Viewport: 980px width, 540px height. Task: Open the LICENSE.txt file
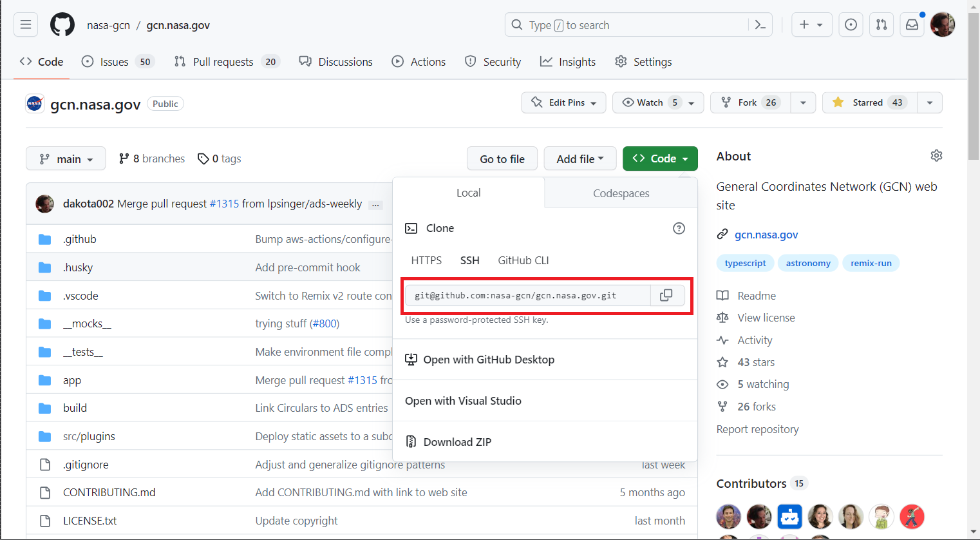[x=90, y=521]
